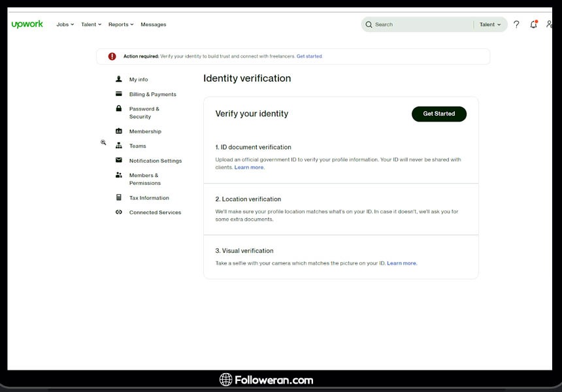Viewport: 562px width, 392px height.
Task: Expand the Talent menu in the navigation bar
Action: coord(91,25)
